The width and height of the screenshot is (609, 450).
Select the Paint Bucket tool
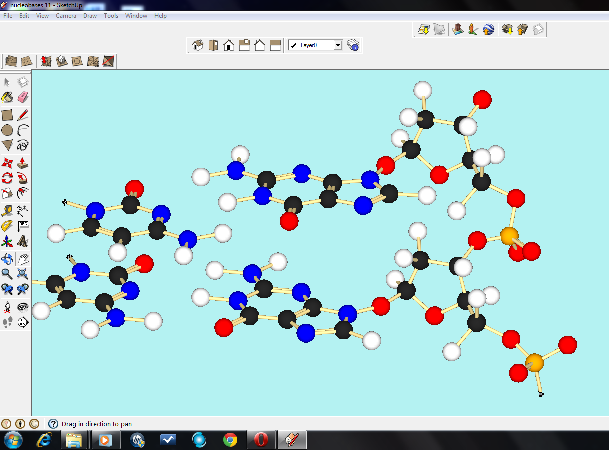pyautogui.click(x=8, y=97)
